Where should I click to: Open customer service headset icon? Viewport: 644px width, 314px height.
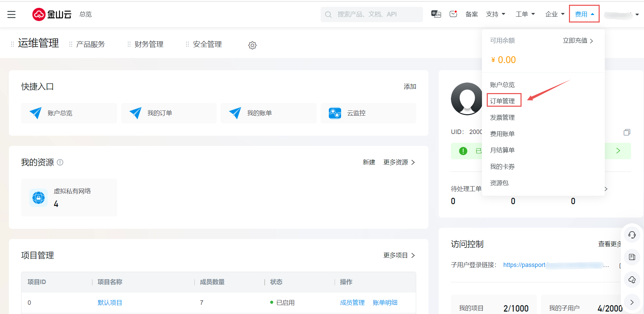click(x=632, y=235)
